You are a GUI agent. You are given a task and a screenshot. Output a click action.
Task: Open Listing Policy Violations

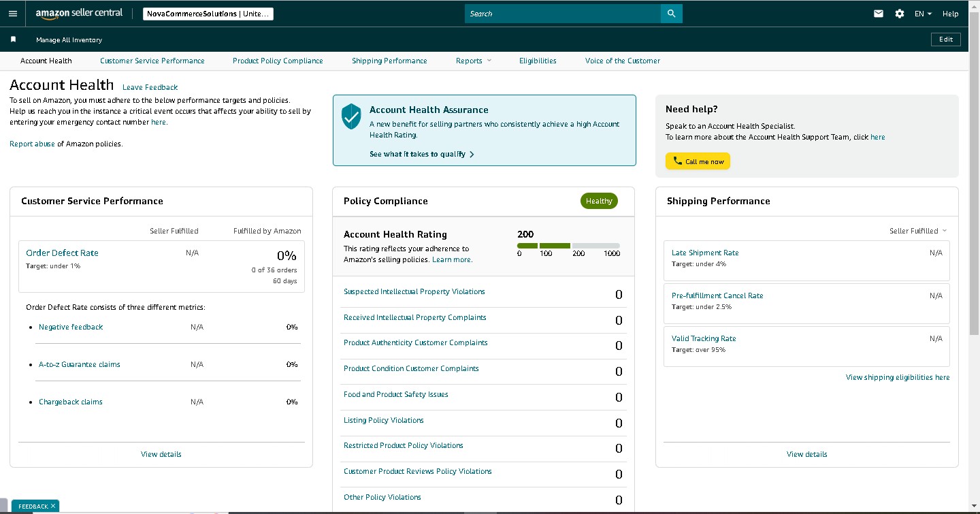(384, 420)
